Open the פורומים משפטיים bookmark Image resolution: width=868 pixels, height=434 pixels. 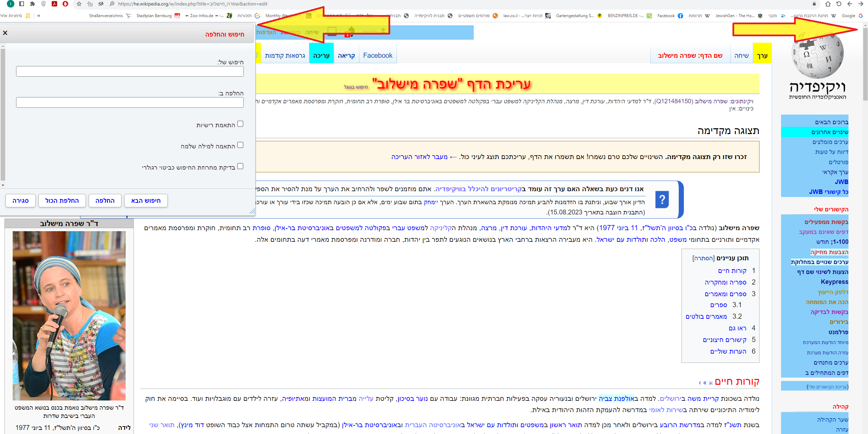tap(478, 16)
